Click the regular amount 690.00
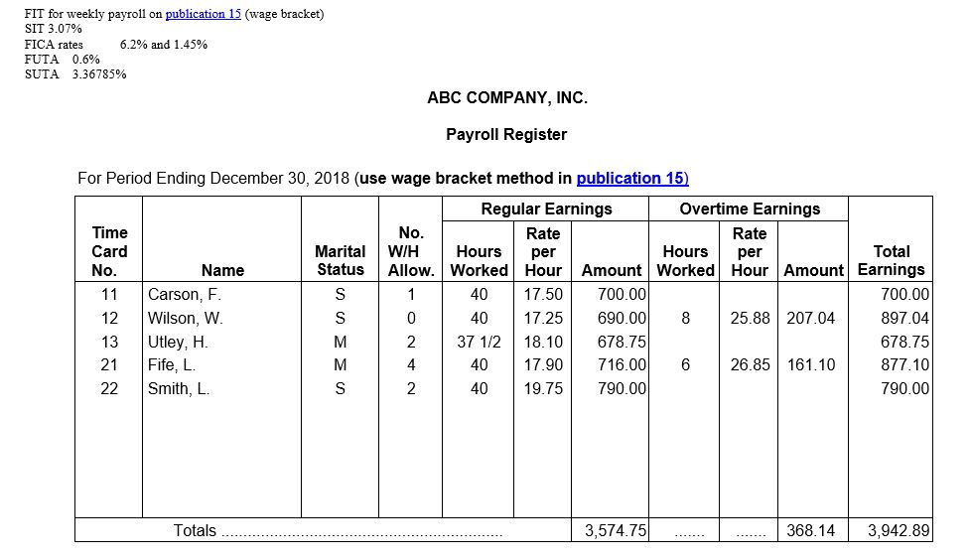The height and width of the screenshot is (560, 970). (x=622, y=318)
